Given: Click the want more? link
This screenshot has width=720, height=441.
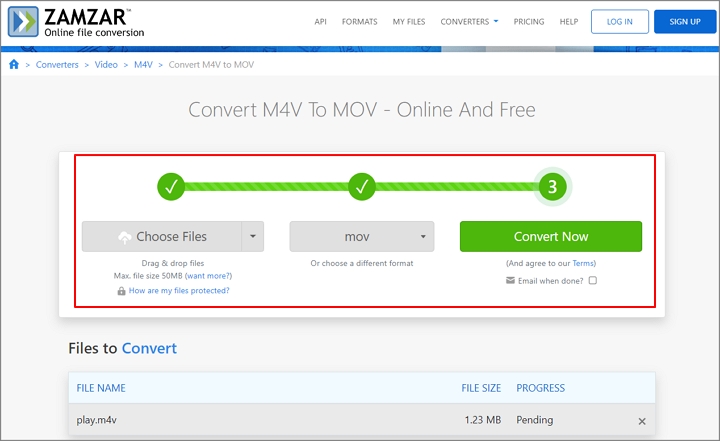Looking at the screenshot, I should point(208,276).
